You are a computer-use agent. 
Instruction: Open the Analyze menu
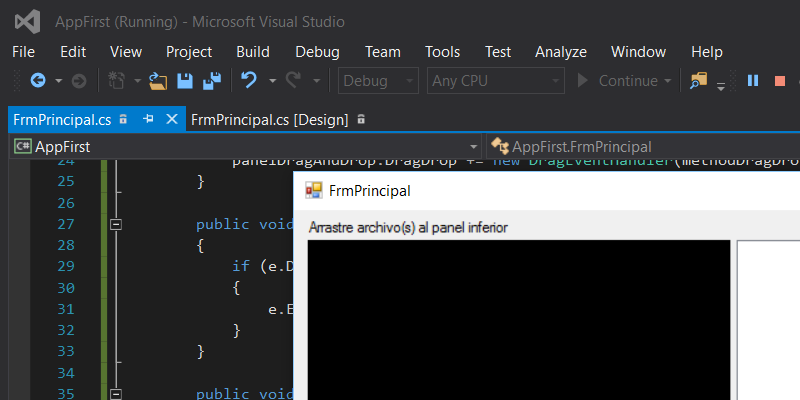coord(561,52)
